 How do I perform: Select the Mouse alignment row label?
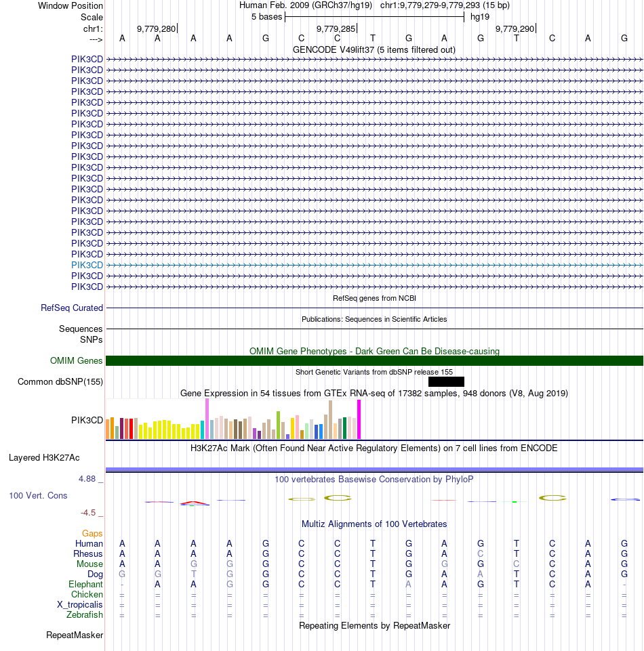(x=89, y=564)
